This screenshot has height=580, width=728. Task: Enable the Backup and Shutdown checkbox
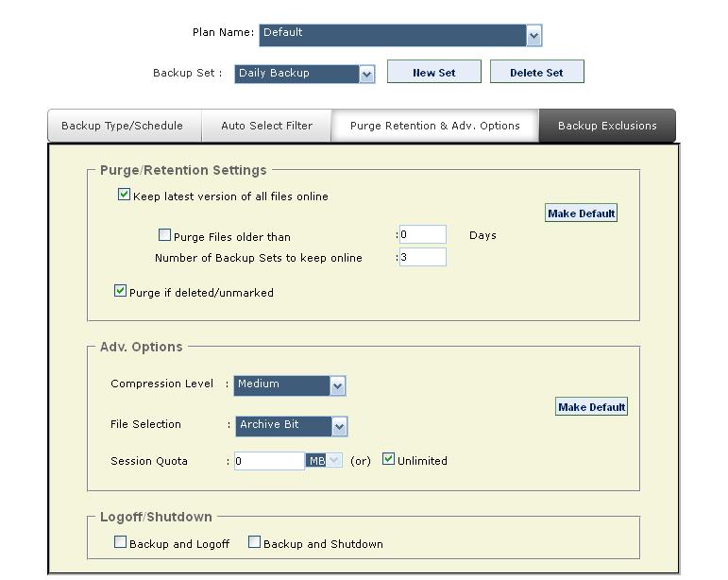click(254, 542)
